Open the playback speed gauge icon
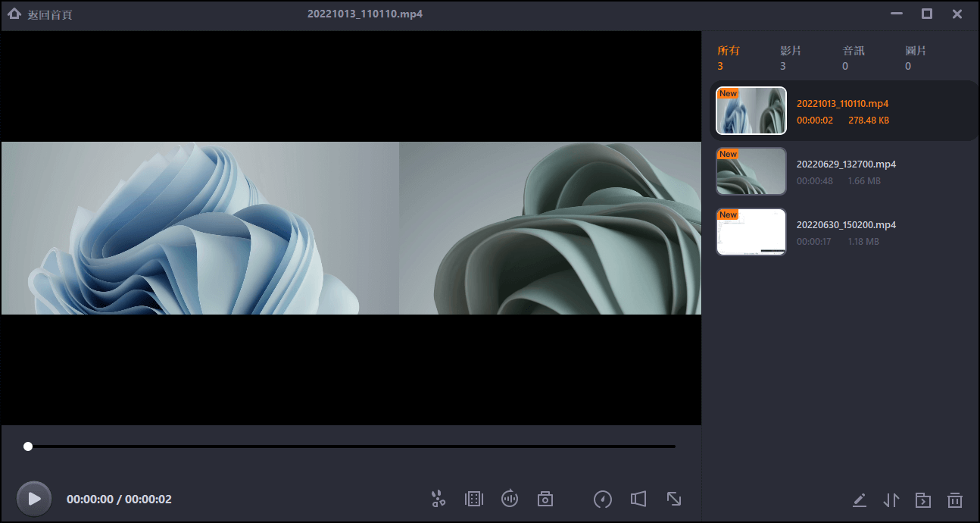The width and height of the screenshot is (980, 523). point(603,499)
